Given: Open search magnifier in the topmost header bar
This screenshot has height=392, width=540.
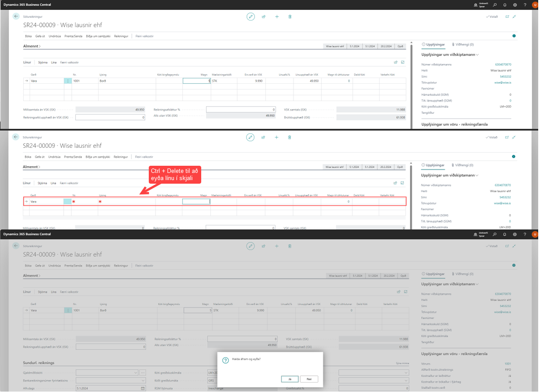Looking at the screenshot, I should 495,5.
